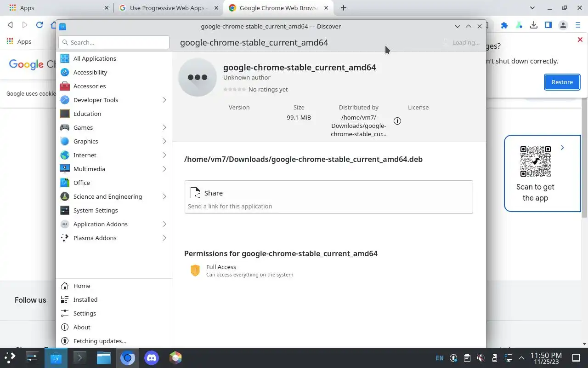Click the Restore pages button
Image resolution: width=588 pixels, height=368 pixels.
coord(562,82)
